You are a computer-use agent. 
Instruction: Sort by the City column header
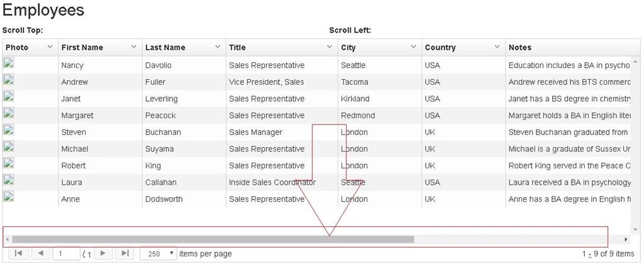point(348,48)
